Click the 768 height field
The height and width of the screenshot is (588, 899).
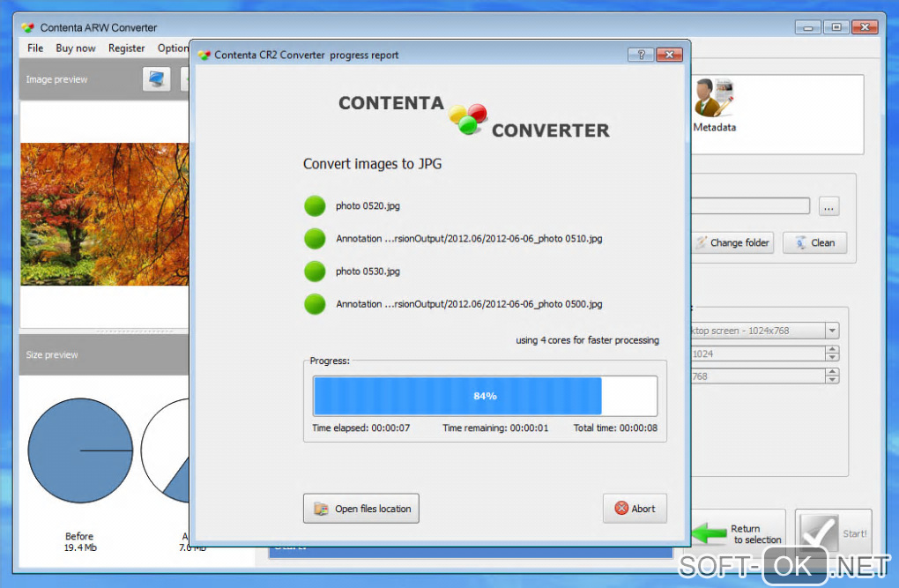coord(758,376)
